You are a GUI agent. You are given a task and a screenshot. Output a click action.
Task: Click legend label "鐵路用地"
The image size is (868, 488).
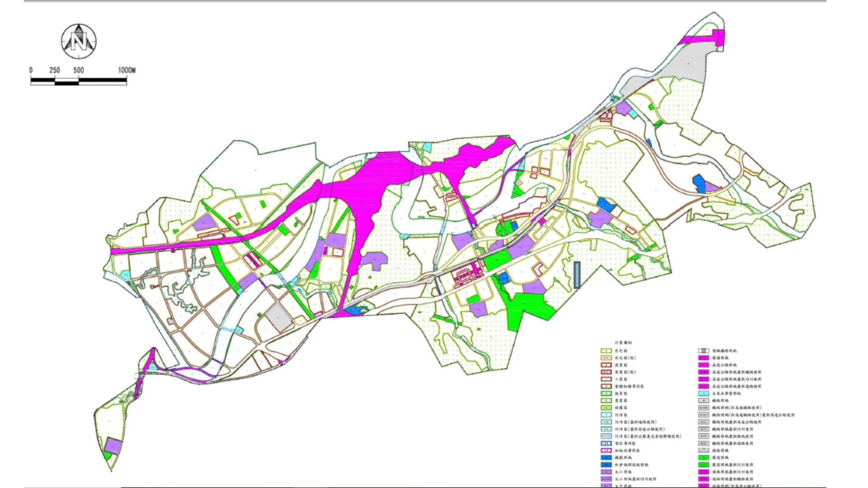[x=721, y=401]
